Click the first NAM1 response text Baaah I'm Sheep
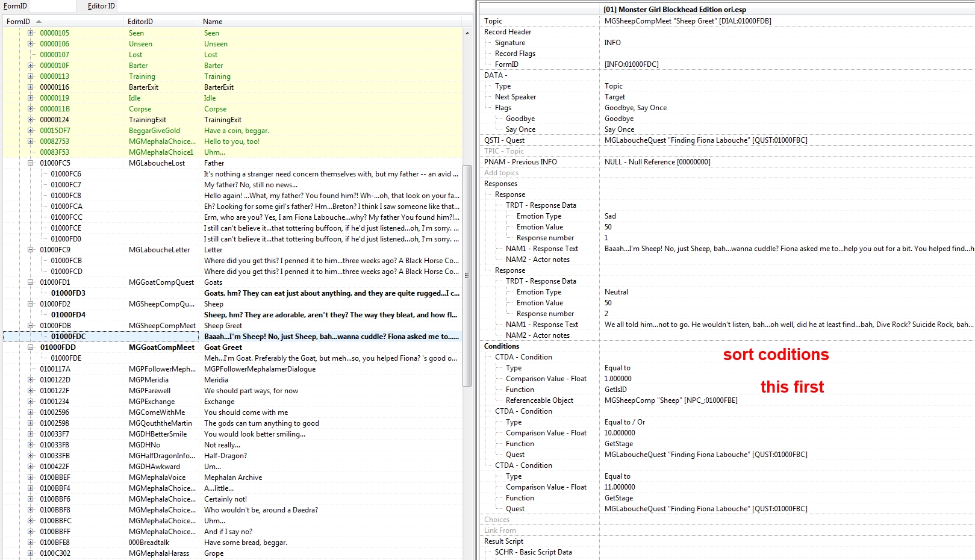The image size is (975, 560). click(x=789, y=249)
